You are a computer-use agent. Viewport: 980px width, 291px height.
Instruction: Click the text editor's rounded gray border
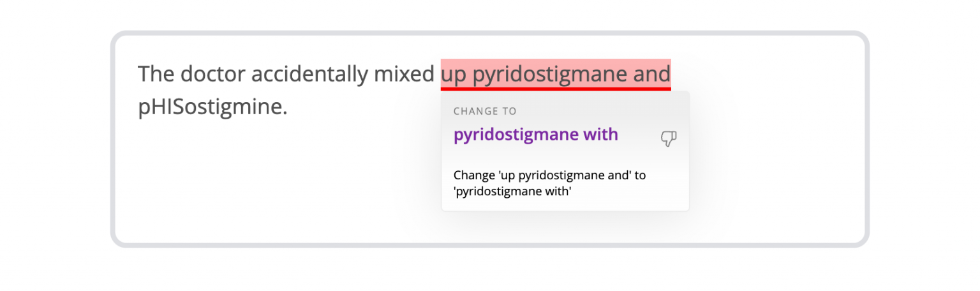pyautogui.click(x=113, y=140)
